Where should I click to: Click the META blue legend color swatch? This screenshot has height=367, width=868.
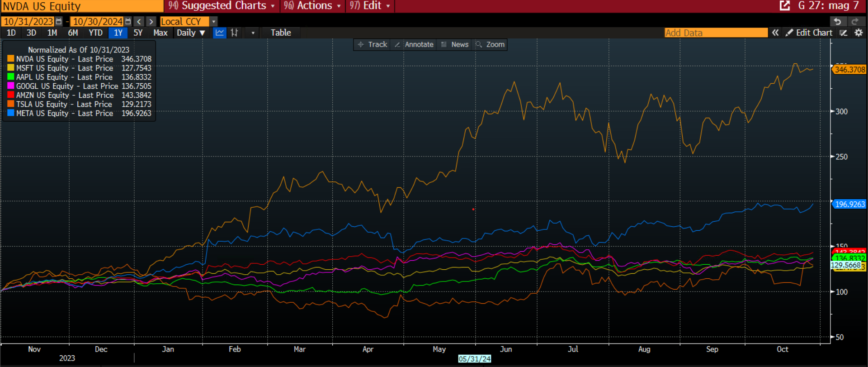coord(11,113)
